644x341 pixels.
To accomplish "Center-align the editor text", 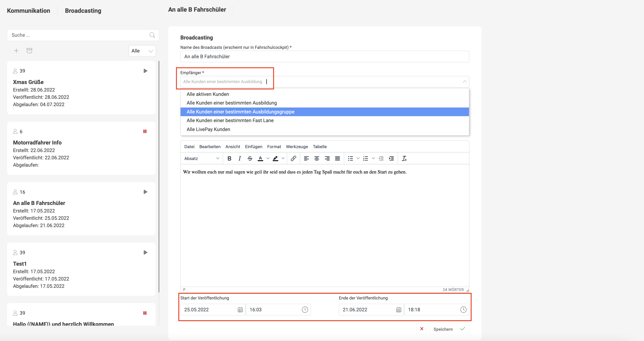I will tap(317, 158).
